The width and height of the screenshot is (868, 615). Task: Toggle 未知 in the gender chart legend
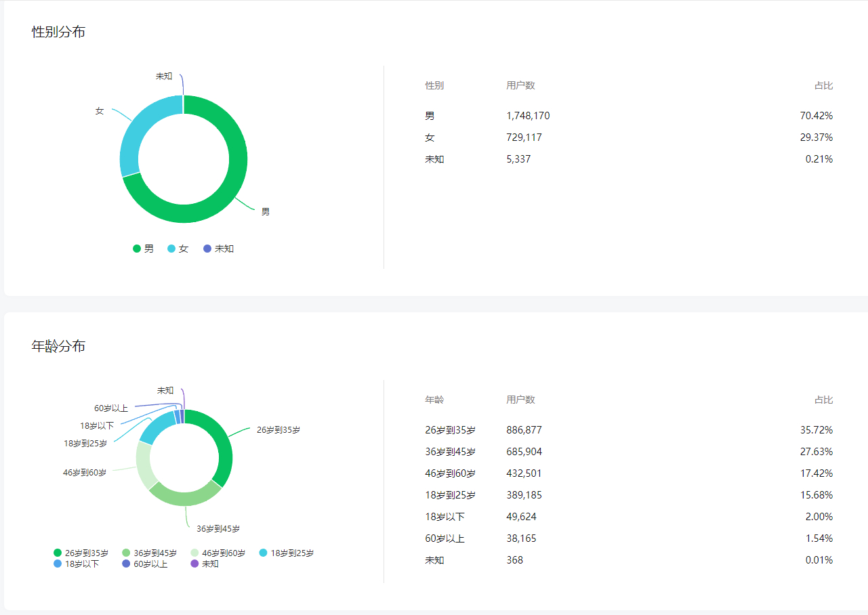(x=218, y=249)
